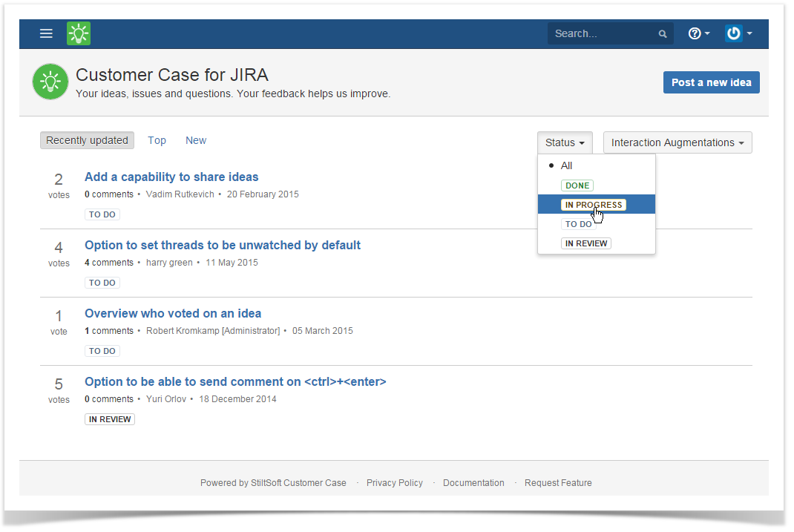
Task: Open Powered by StiltSoft Customer Case link
Action: pyautogui.click(x=273, y=483)
